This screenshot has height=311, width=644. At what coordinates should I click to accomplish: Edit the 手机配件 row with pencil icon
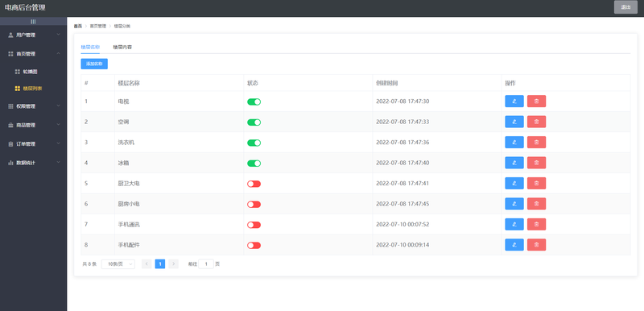pyautogui.click(x=514, y=245)
